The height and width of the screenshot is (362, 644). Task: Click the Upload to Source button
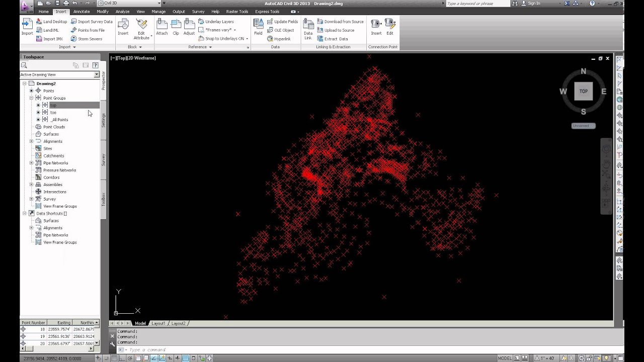point(336,30)
